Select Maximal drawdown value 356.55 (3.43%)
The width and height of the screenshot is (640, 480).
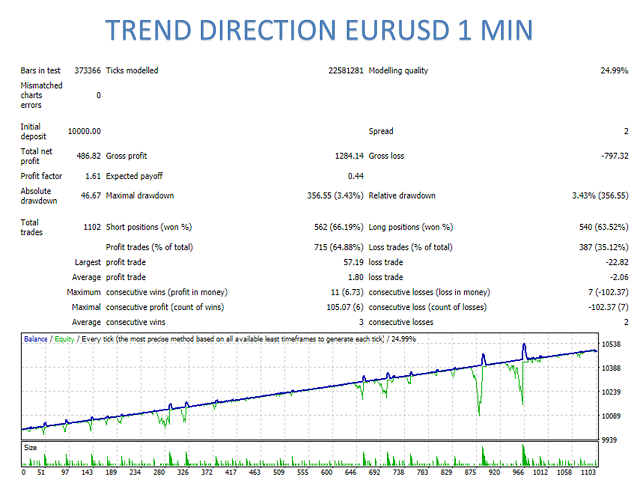335,196
